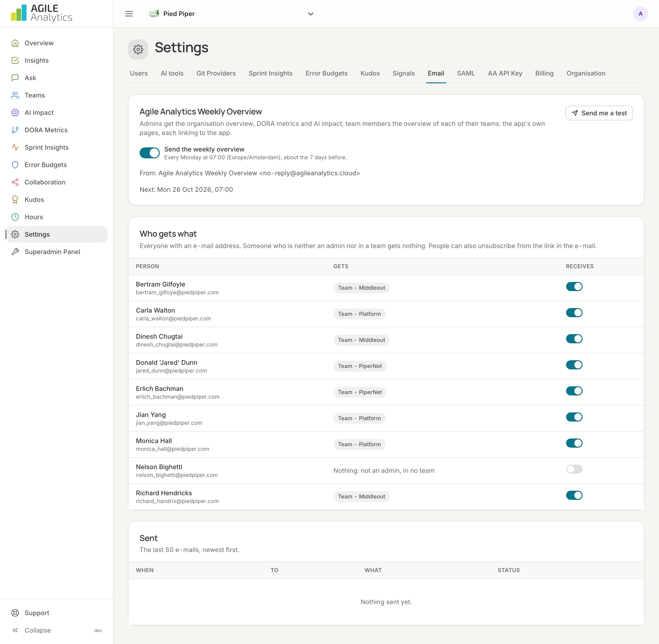Image resolution: width=659 pixels, height=644 pixels.
Task: Click the Kudos award icon
Action: [15, 200]
